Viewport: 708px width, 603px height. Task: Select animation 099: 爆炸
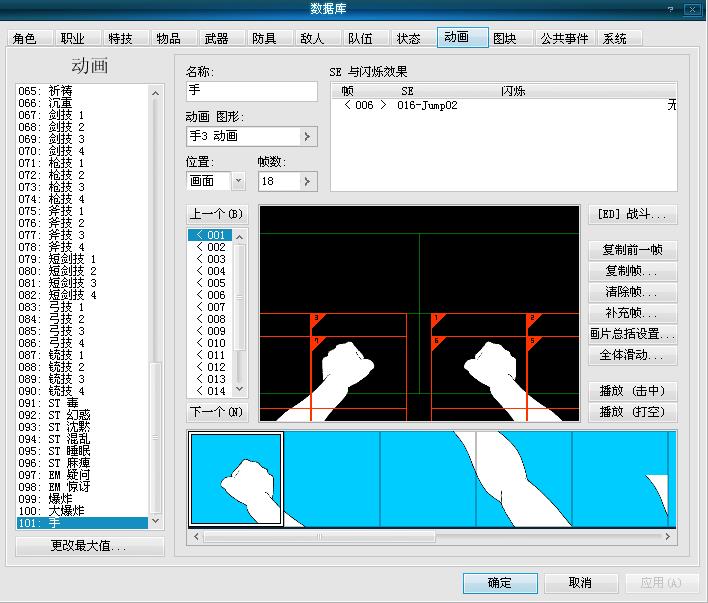(x=82, y=499)
